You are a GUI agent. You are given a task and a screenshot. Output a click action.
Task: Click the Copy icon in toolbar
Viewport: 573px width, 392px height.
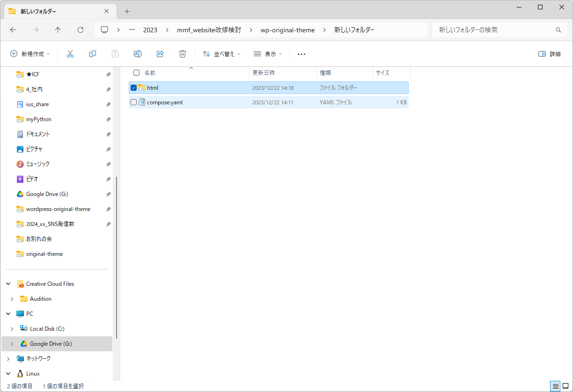93,54
